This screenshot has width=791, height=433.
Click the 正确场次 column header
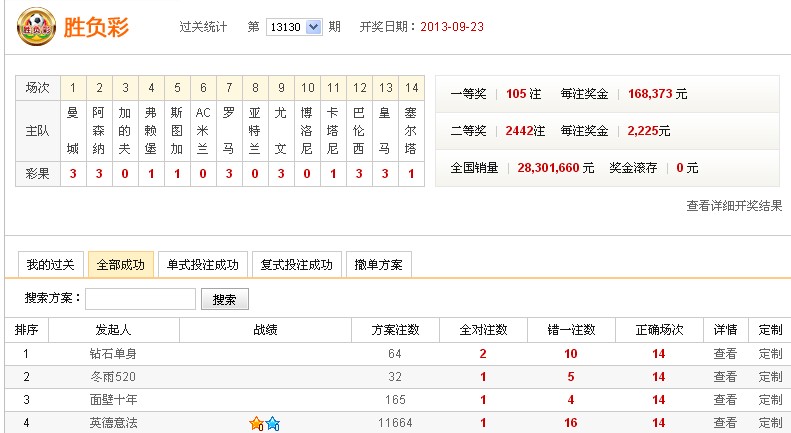point(659,330)
